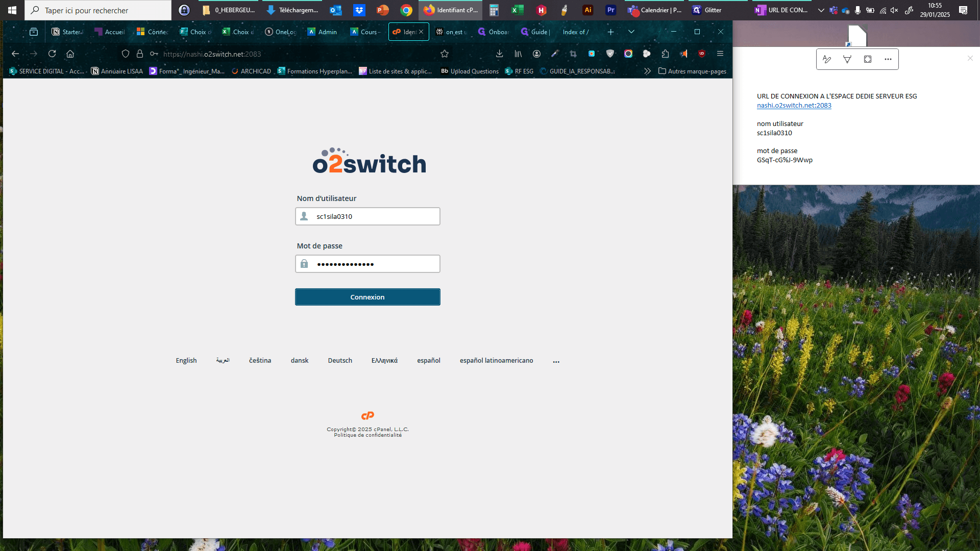Open the 0_HEBERGEU... folder taskbar window

pos(229,10)
